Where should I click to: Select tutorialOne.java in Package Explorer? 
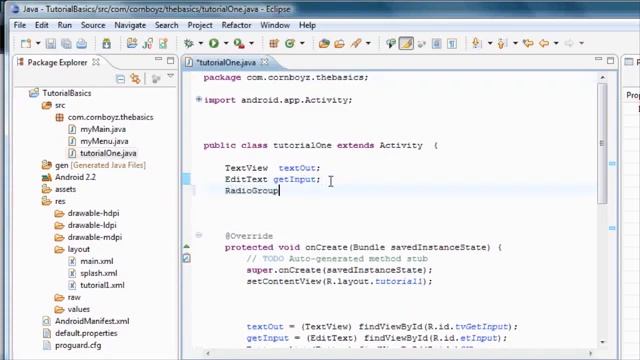click(108, 153)
